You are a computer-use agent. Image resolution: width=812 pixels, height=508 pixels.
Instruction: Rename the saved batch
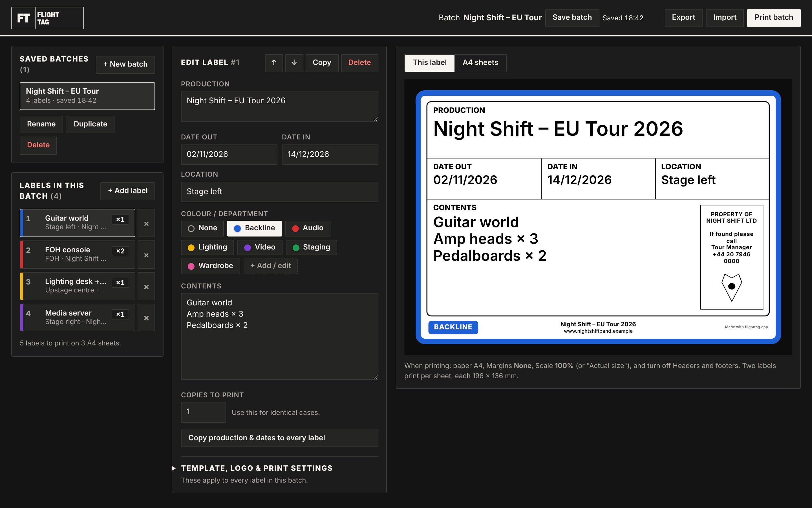pos(41,124)
